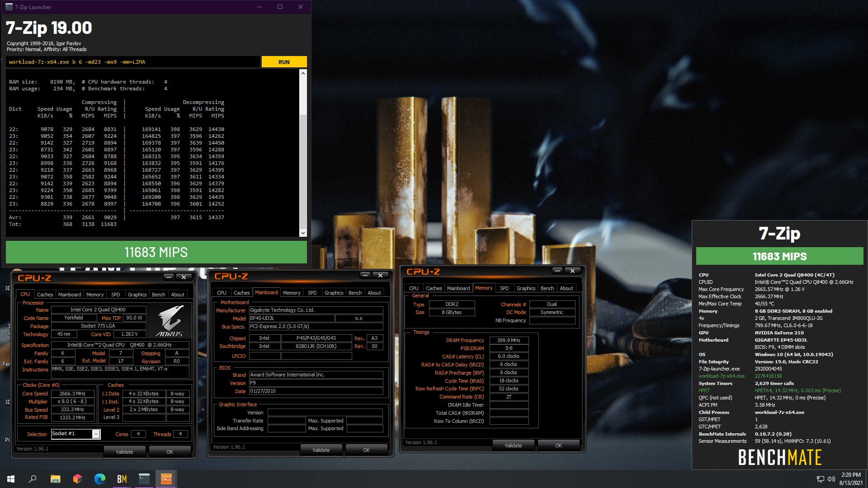
Task: Select the Mainboard tab in the right CPU-Z window
Action: point(458,288)
